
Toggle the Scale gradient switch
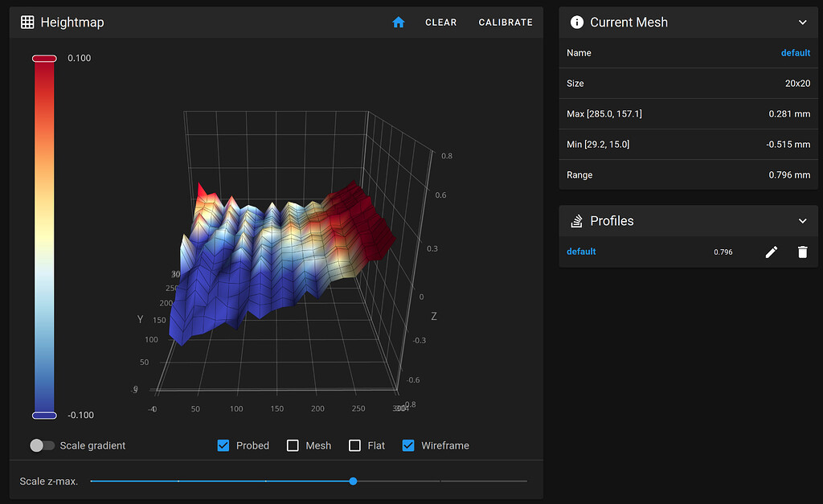pyautogui.click(x=42, y=445)
